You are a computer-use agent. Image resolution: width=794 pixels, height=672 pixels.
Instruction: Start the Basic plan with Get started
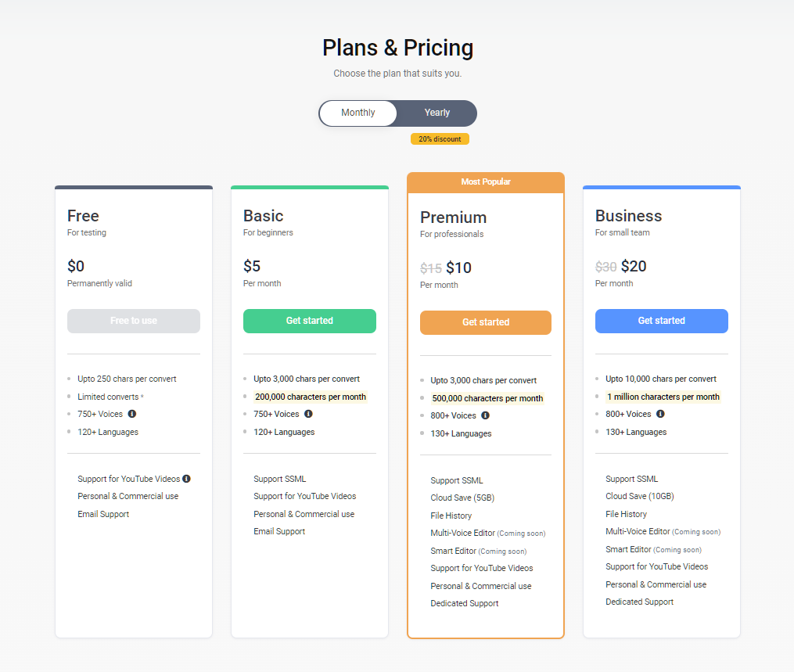[x=310, y=321]
